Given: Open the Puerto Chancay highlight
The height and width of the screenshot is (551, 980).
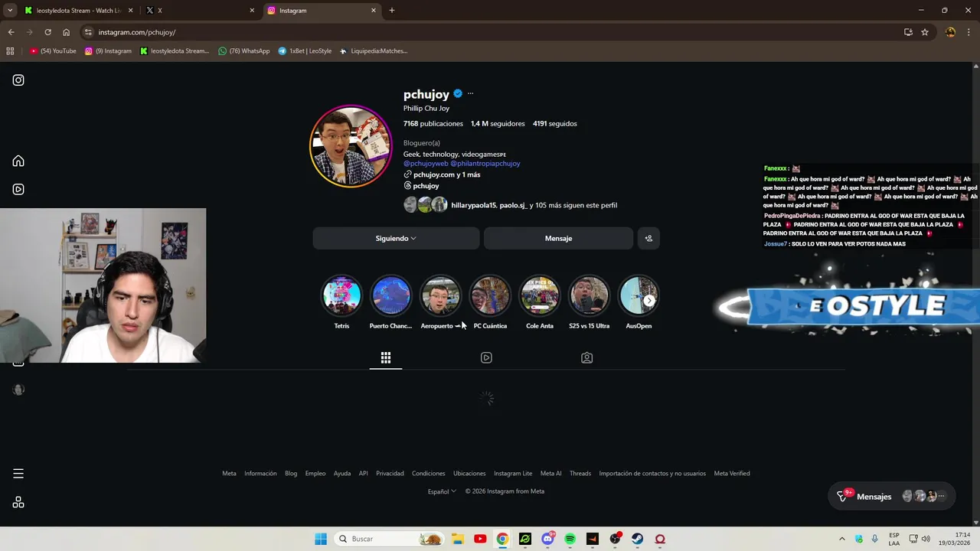Looking at the screenshot, I should pyautogui.click(x=390, y=295).
